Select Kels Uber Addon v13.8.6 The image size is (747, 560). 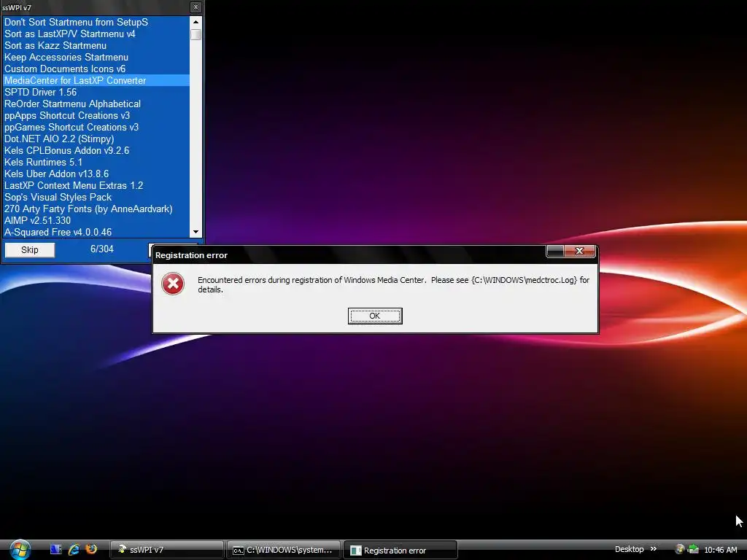pyautogui.click(x=96, y=174)
